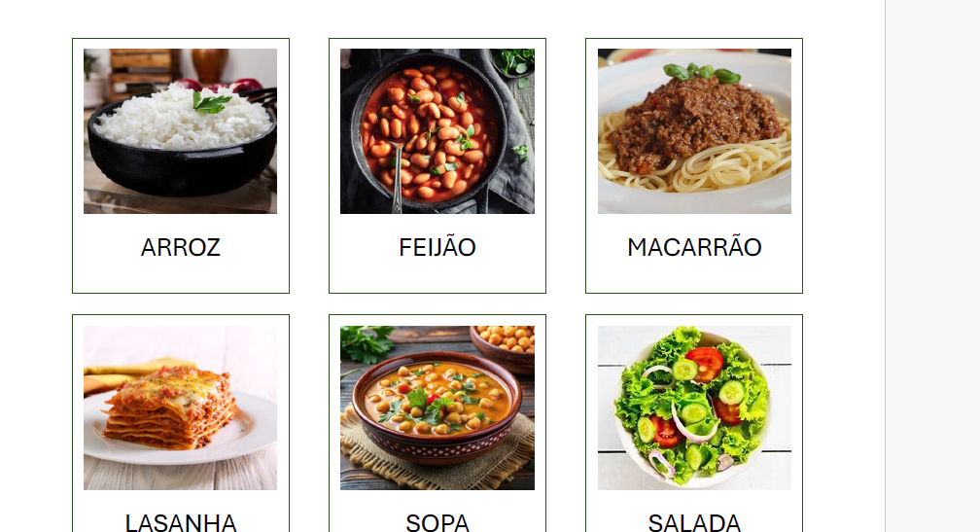Click the spoon in the bean pot

pyautogui.click(x=397, y=178)
